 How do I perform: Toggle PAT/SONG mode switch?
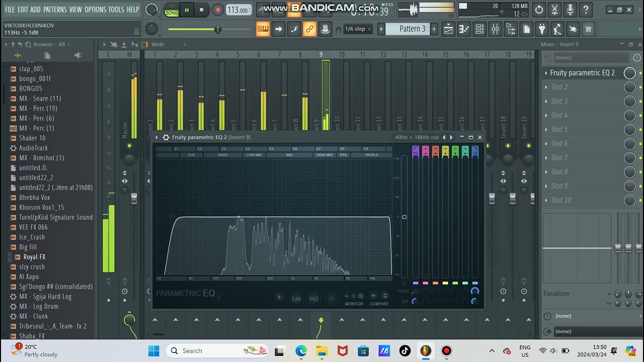click(x=172, y=10)
